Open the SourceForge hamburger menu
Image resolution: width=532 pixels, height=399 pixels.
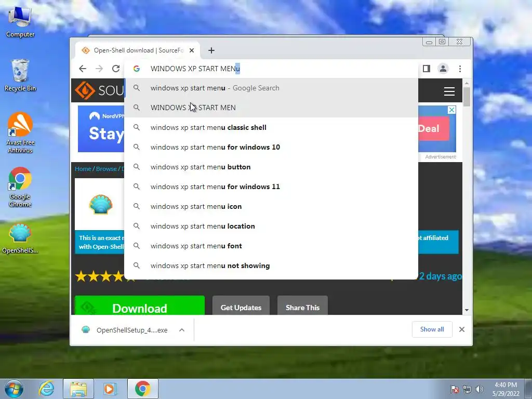(449, 91)
